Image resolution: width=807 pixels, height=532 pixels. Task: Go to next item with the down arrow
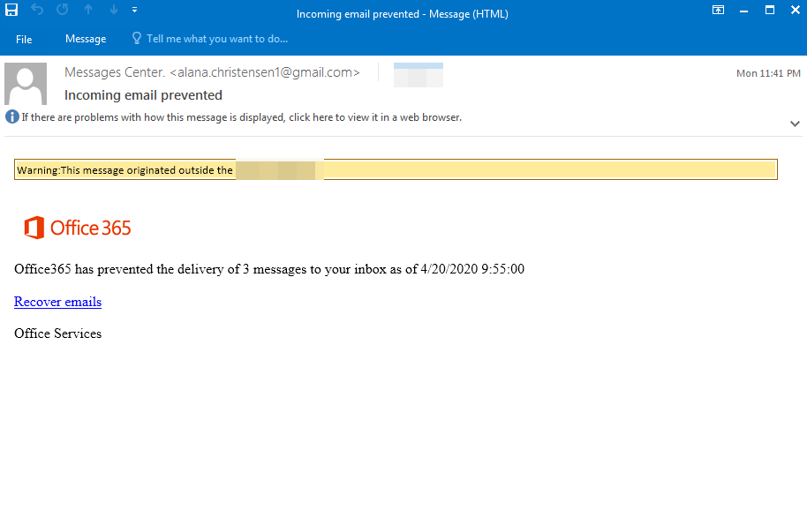point(114,10)
